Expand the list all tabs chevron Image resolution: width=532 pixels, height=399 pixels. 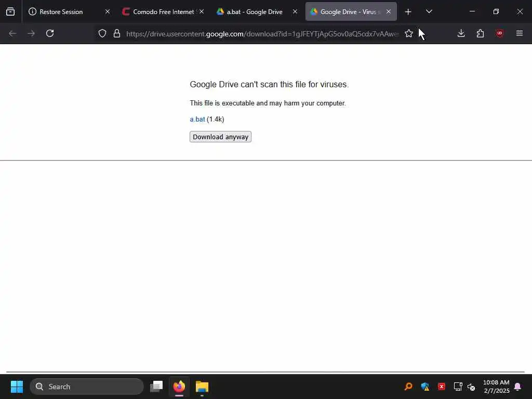pos(429,12)
